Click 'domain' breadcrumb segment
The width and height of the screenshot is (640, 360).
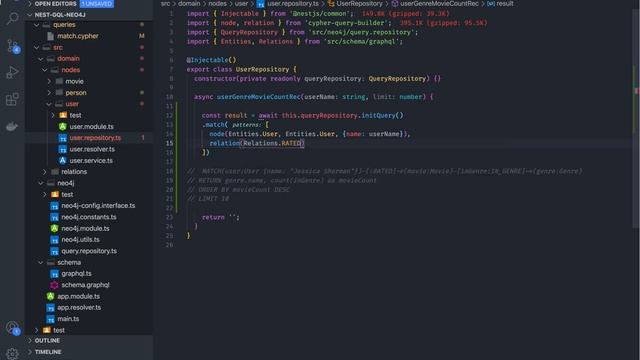pyautogui.click(x=189, y=4)
